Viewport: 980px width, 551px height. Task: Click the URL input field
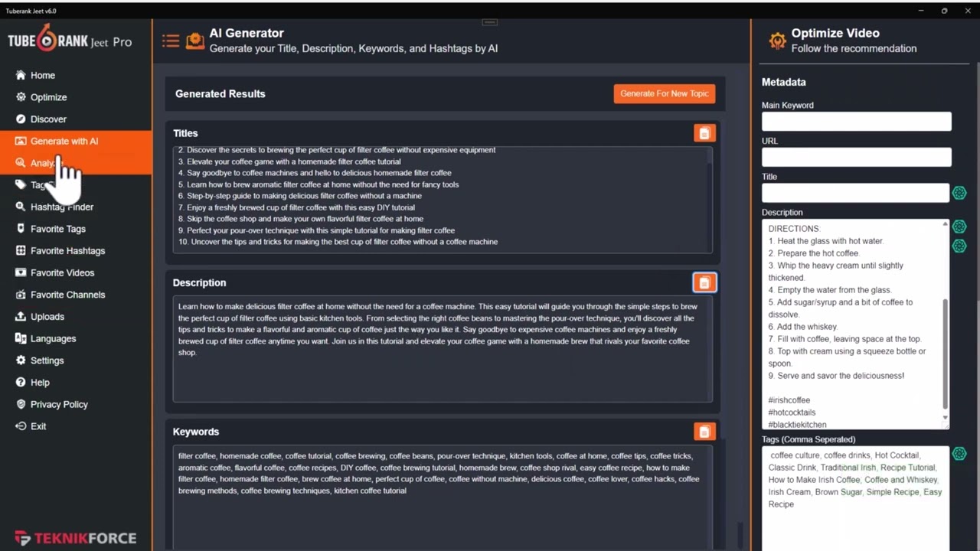coord(857,157)
